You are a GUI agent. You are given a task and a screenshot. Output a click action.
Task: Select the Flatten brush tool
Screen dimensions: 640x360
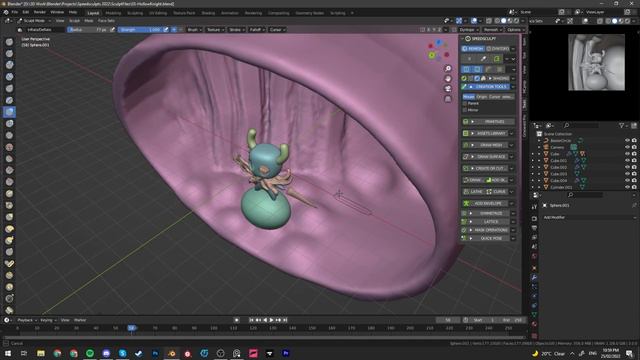click(x=9, y=159)
